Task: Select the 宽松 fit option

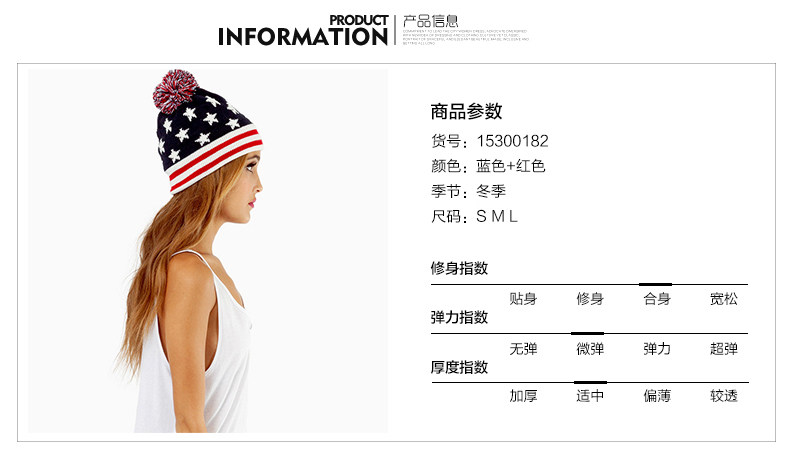Action: (724, 299)
